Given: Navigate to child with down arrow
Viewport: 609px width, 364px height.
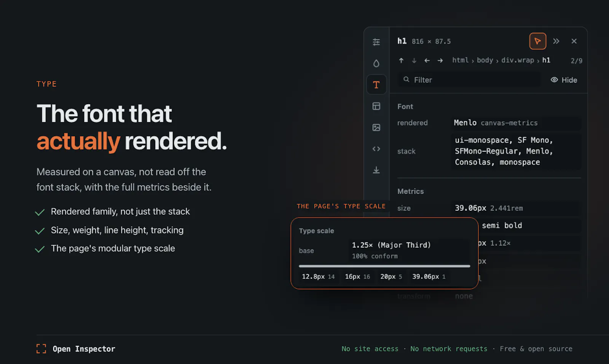Looking at the screenshot, I should [414, 60].
